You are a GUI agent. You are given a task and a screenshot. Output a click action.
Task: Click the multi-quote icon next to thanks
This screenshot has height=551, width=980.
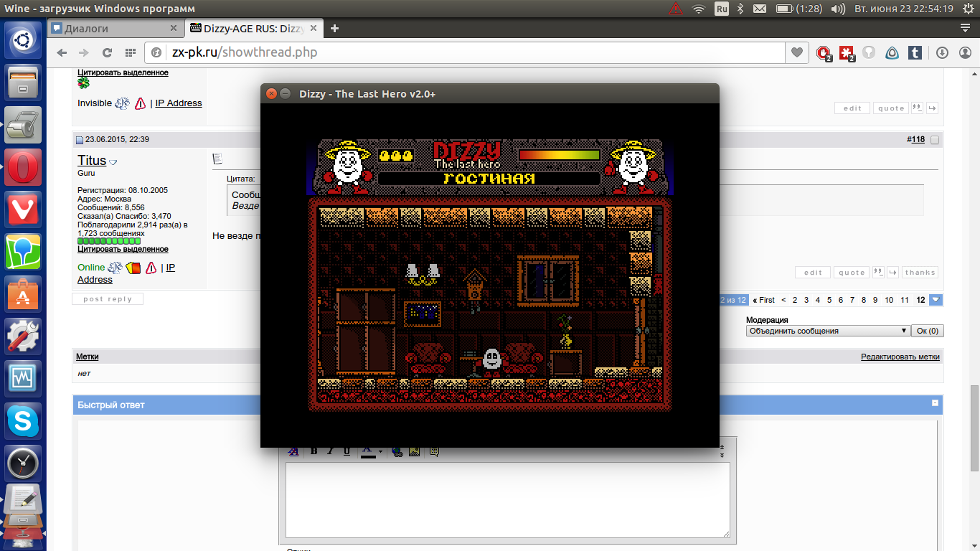point(877,272)
